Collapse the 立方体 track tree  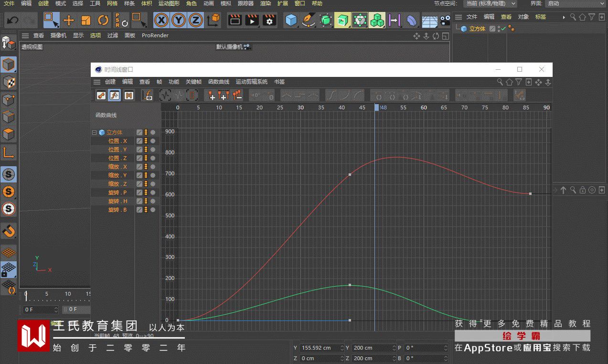[94, 132]
